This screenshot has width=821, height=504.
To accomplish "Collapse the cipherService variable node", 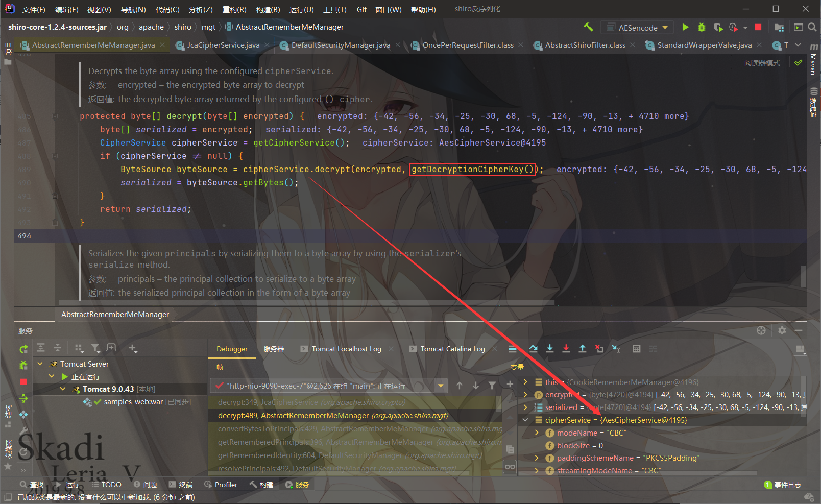I will tap(525, 420).
